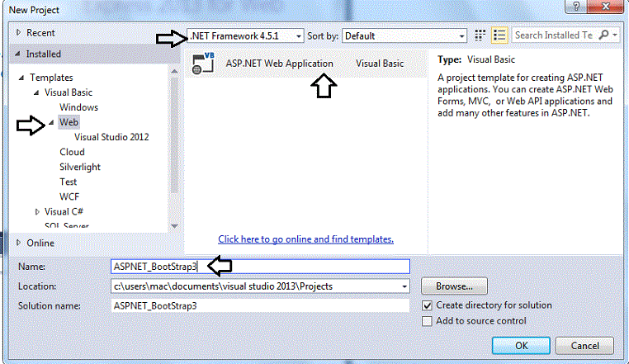Image resolution: width=629 pixels, height=364 pixels.
Task: Click the template tree scrollbar thumb
Action: click(x=174, y=135)
